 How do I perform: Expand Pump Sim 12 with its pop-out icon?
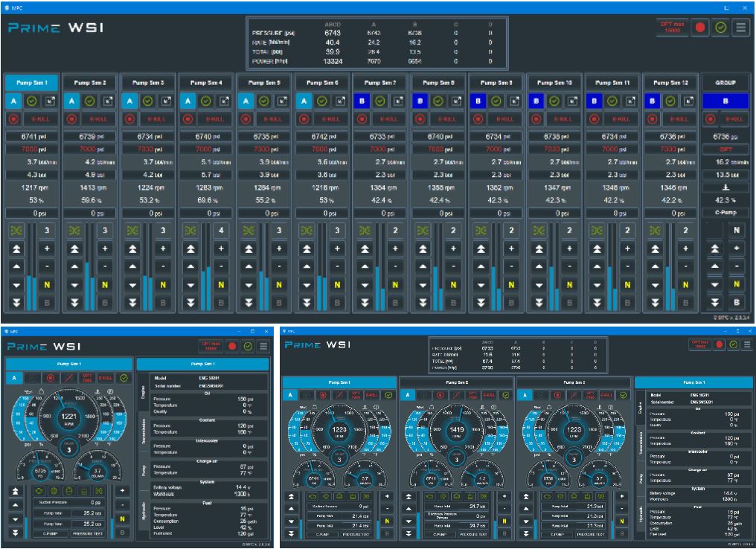pos(689,100)
